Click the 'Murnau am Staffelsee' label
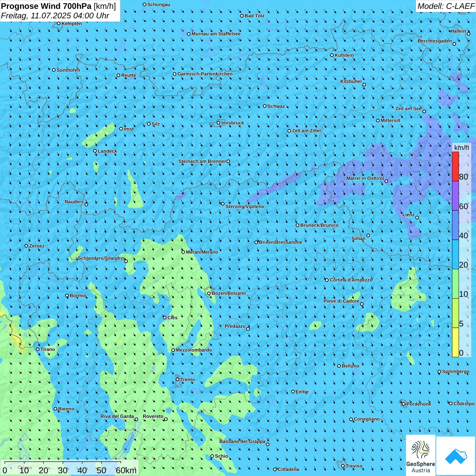Screen dimensions: 476x476 pyautogui.click(x=216, y=34)
